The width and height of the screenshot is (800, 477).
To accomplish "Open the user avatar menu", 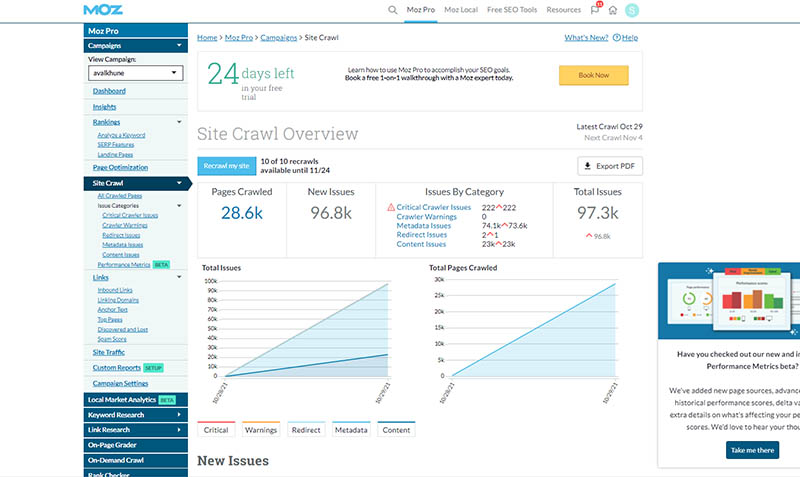I will coord(632,10).
